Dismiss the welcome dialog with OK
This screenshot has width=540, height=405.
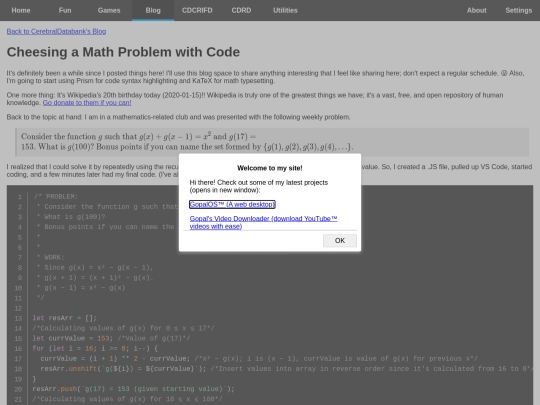pos(340,240)
